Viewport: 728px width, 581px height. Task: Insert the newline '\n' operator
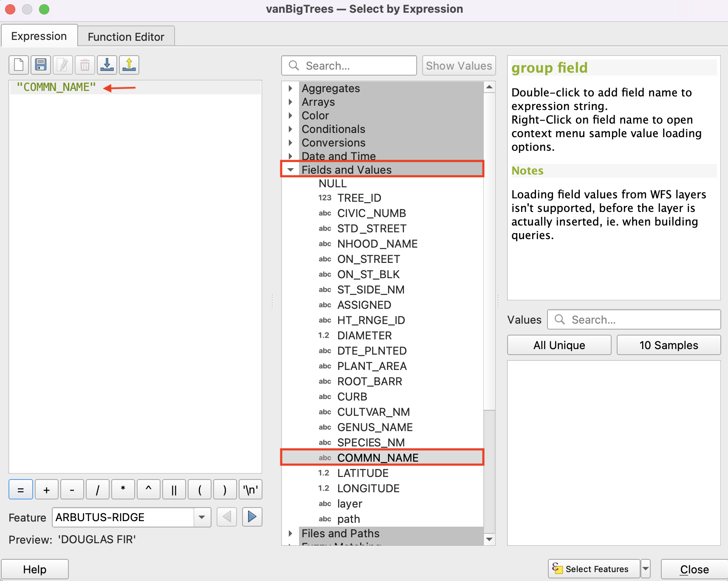250,490
